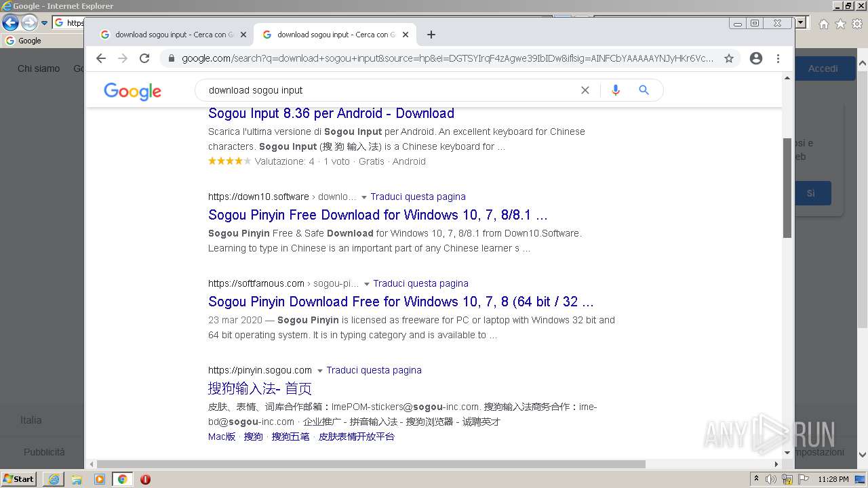
Task: Open 'Sogou Pinyin Free Download for Windows' result
Action: point(378,215)
